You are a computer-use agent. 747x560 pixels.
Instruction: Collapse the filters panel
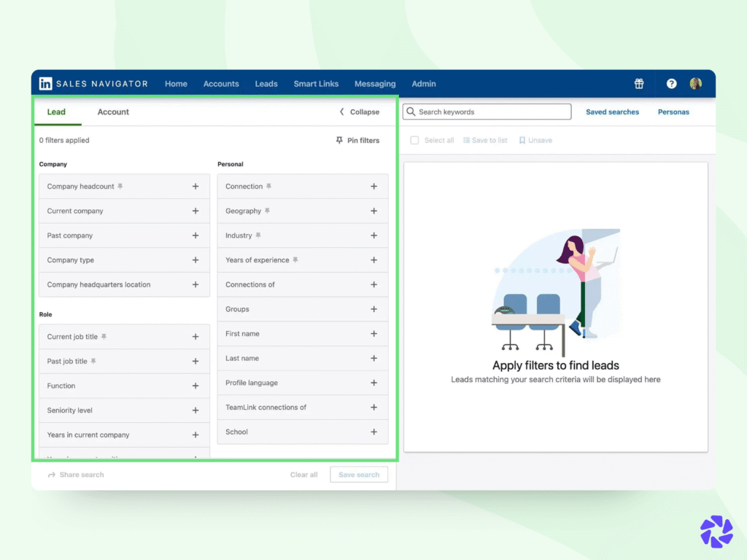click(360, 112)
